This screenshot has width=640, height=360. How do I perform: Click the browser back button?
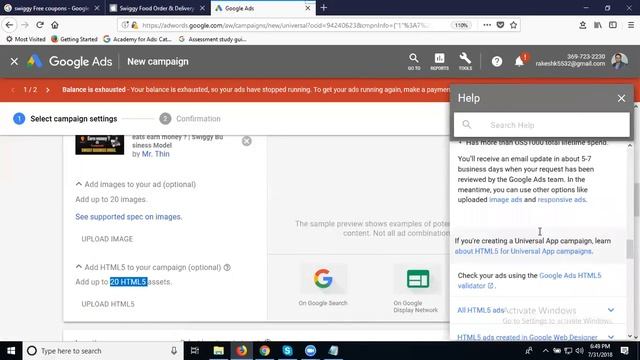tap(9, 25)
